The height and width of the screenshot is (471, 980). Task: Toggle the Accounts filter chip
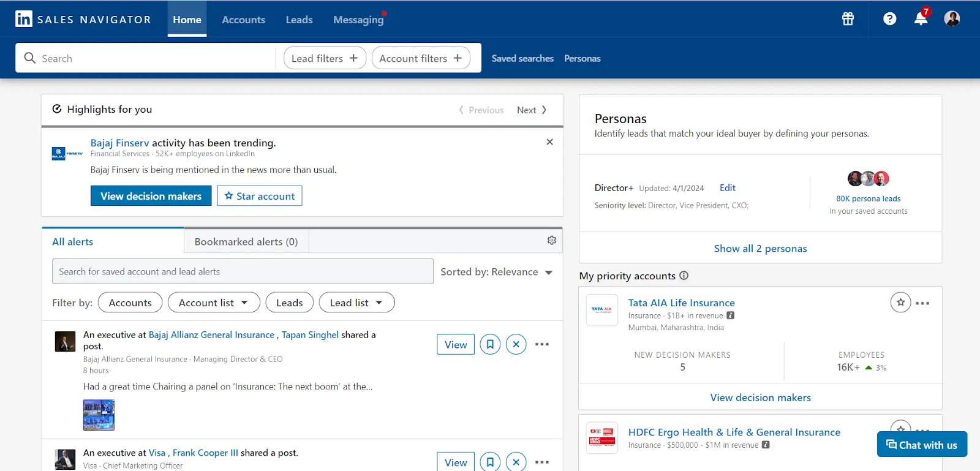[x=130, y=303]
